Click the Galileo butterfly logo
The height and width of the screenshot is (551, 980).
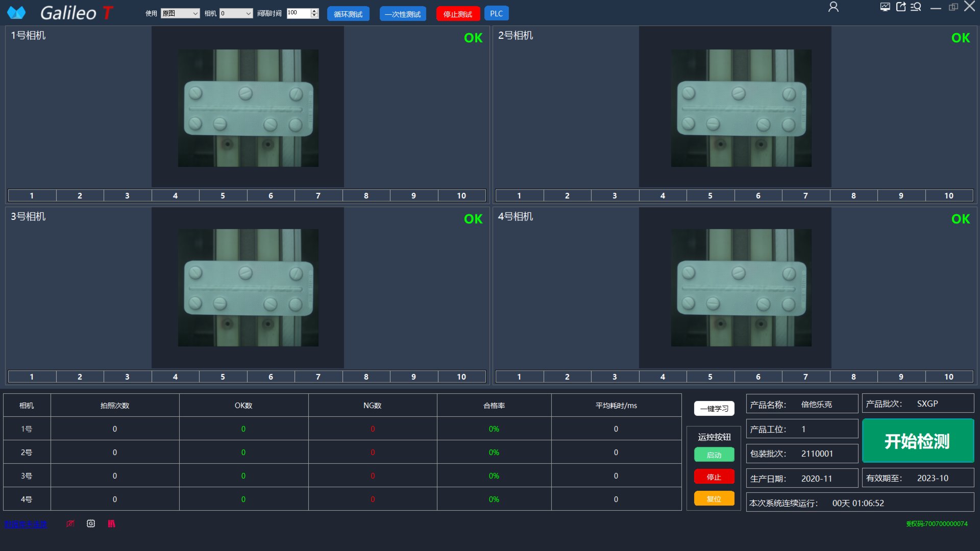[x=16, y=13]
